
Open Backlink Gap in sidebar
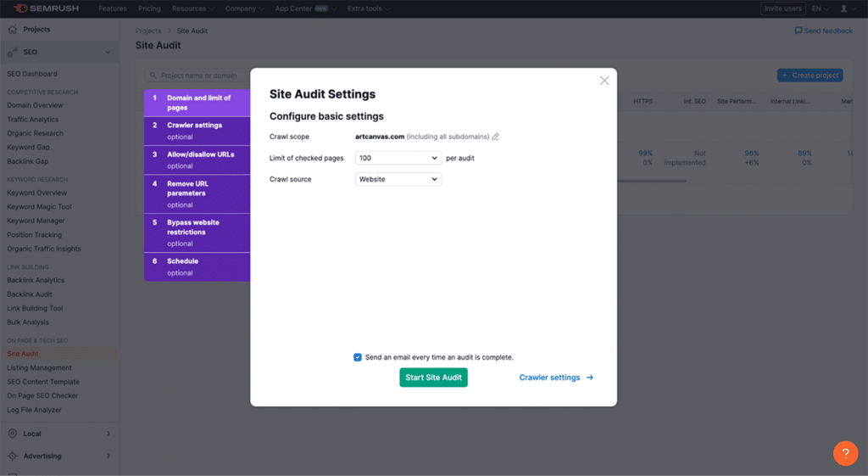click(x=28, y=161)
